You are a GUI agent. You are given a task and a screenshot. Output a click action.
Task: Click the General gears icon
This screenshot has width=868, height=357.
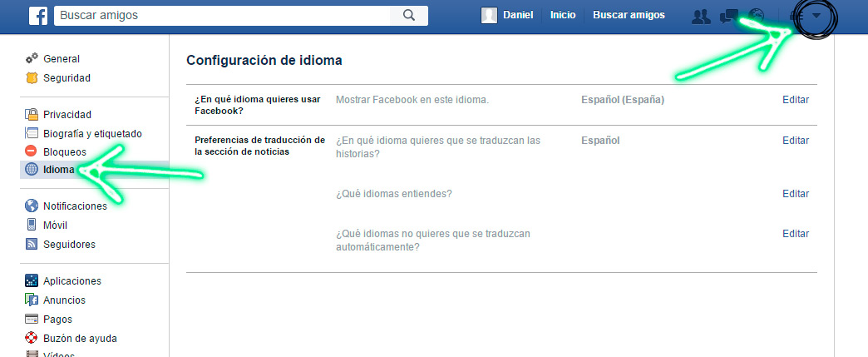tap(32, 59)
